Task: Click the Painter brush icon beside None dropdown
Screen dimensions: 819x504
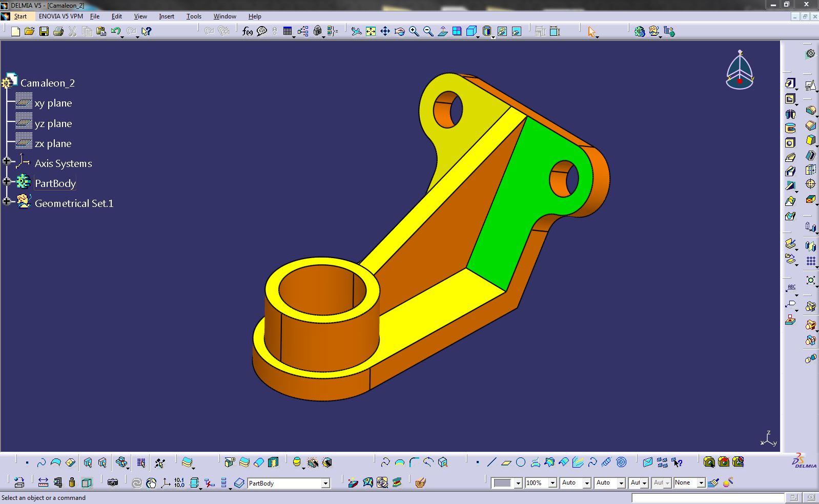Action: point(713,482)
